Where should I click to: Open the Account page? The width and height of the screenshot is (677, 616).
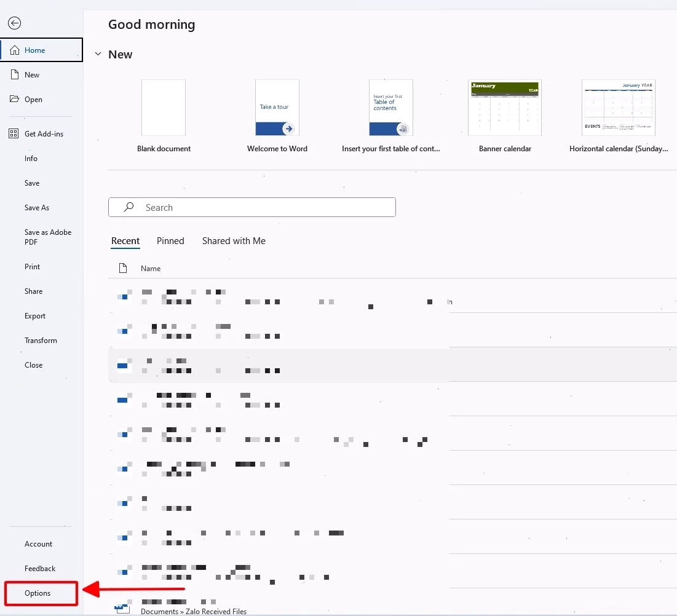38,544
